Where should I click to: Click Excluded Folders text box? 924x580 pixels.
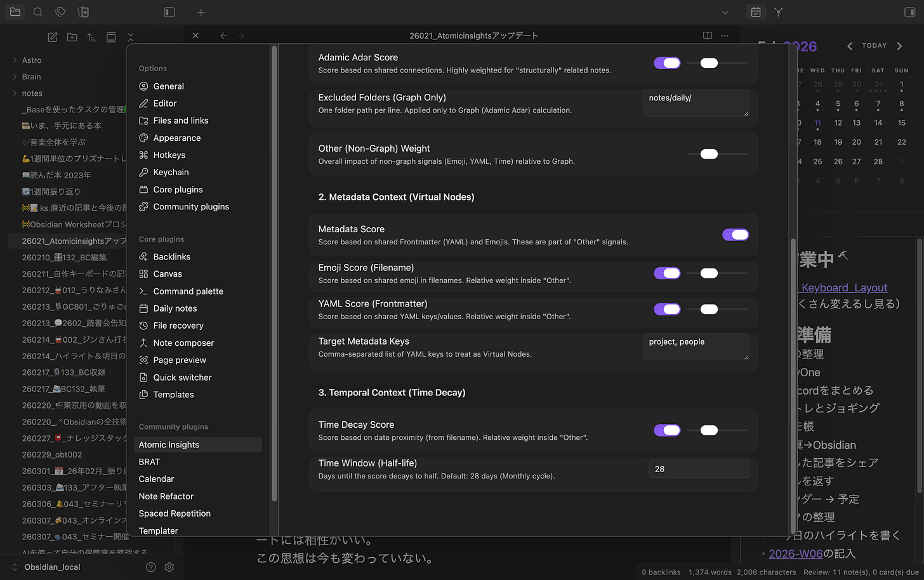pos(696,103)
